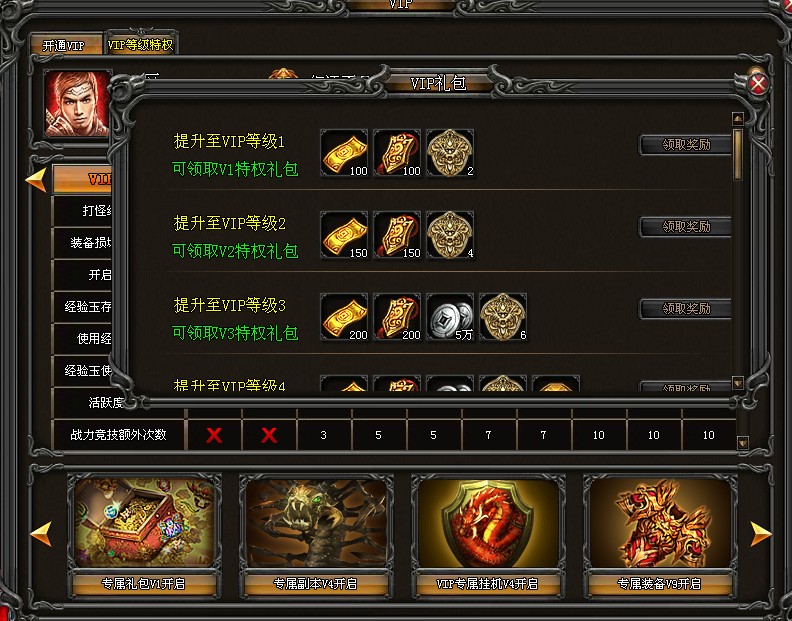Click gift pack scrollbar up arrow

pyautogui.click(x=737, y=119)
